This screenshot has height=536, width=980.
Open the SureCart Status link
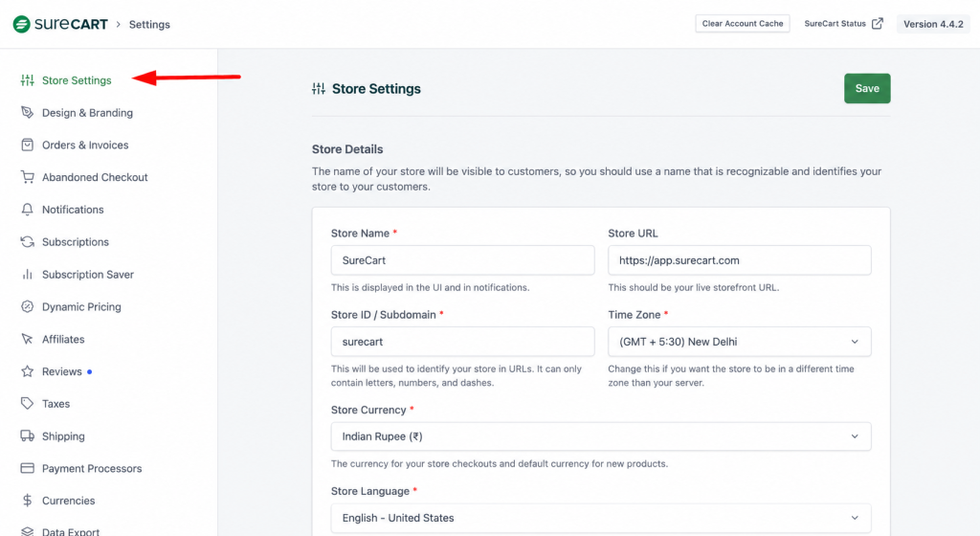[x=843, y=24]
